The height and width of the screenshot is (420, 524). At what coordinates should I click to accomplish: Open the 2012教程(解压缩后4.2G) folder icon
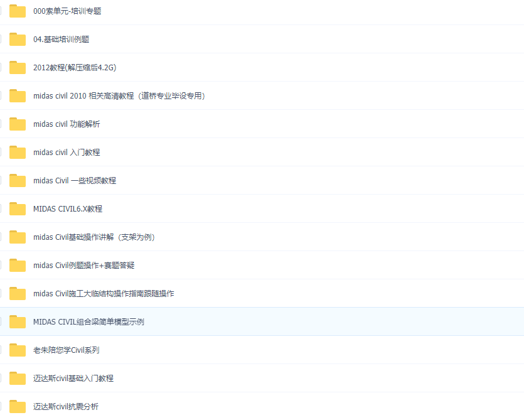17,67
